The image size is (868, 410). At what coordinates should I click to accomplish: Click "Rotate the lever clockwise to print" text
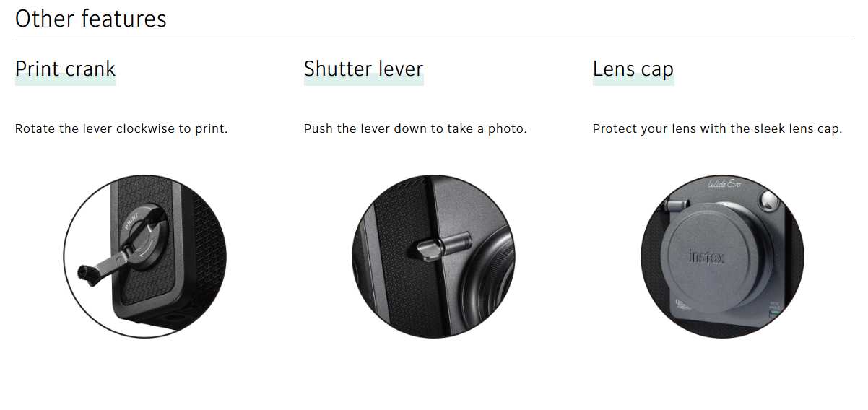(x=121, y=129)
